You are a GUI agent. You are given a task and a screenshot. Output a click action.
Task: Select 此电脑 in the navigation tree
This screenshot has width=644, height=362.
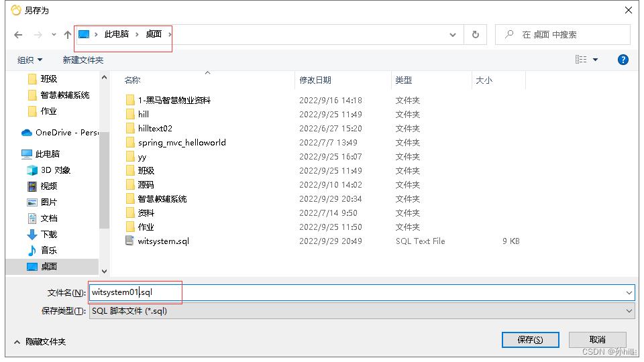41,154
